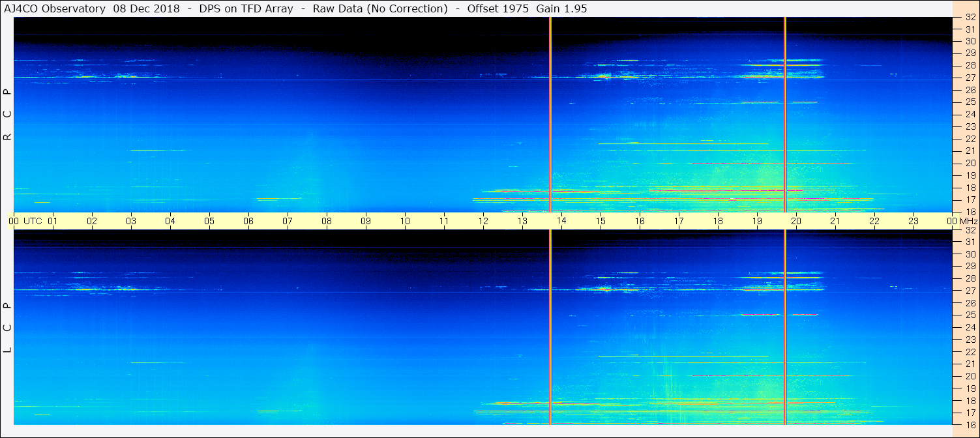Click the '20' MHz label of RCP panel

(x=971, y=163)
